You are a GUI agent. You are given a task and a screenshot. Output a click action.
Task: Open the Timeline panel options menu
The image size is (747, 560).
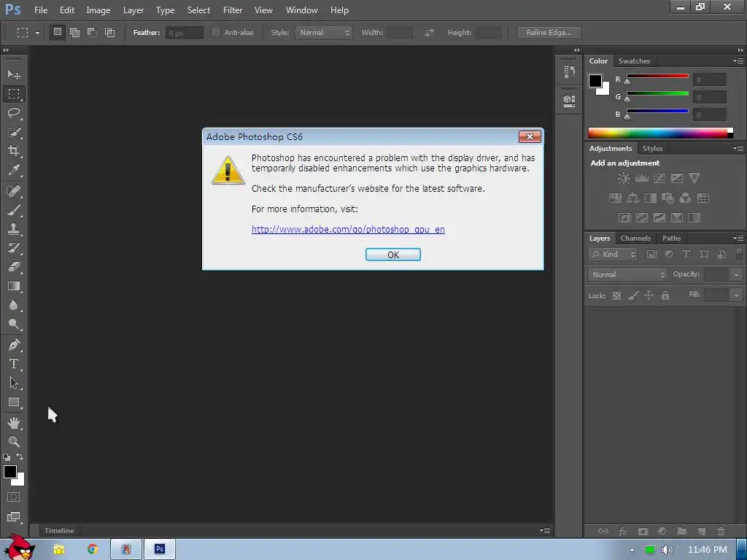[545, 531]
